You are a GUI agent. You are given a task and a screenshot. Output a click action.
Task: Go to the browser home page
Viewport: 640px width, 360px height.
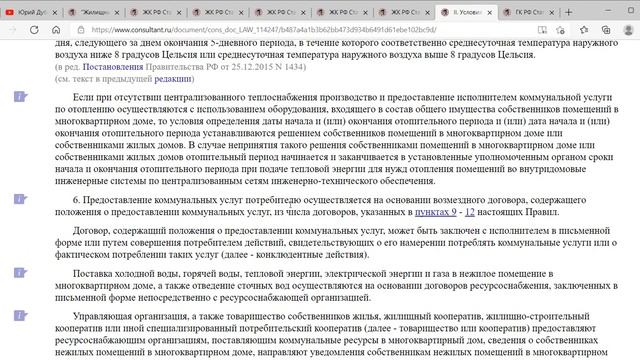coord(56,30)
